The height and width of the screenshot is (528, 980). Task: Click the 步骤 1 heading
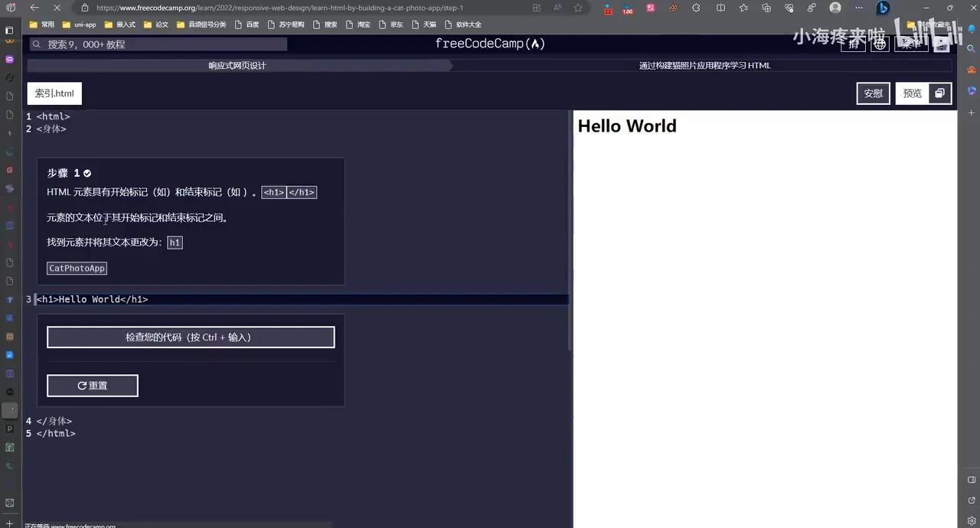pyautogui.click(x=69, y=174)
